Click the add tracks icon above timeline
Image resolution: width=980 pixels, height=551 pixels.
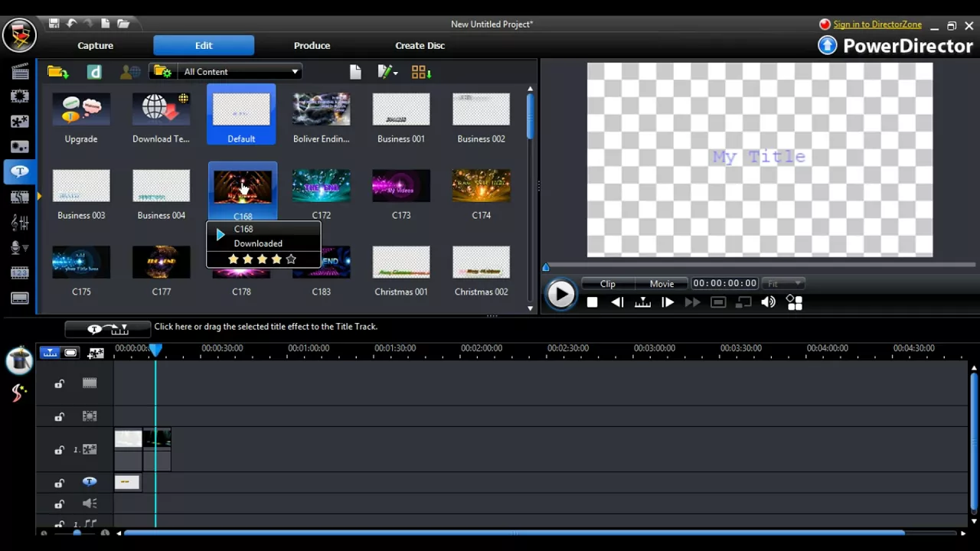tap(96, 353)
